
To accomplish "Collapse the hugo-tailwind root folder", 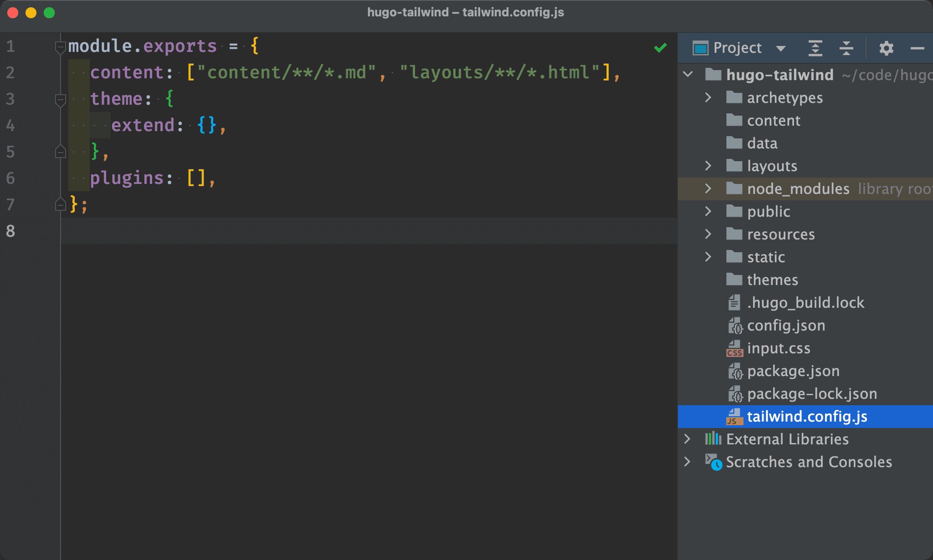I will (x=688, y=74).
